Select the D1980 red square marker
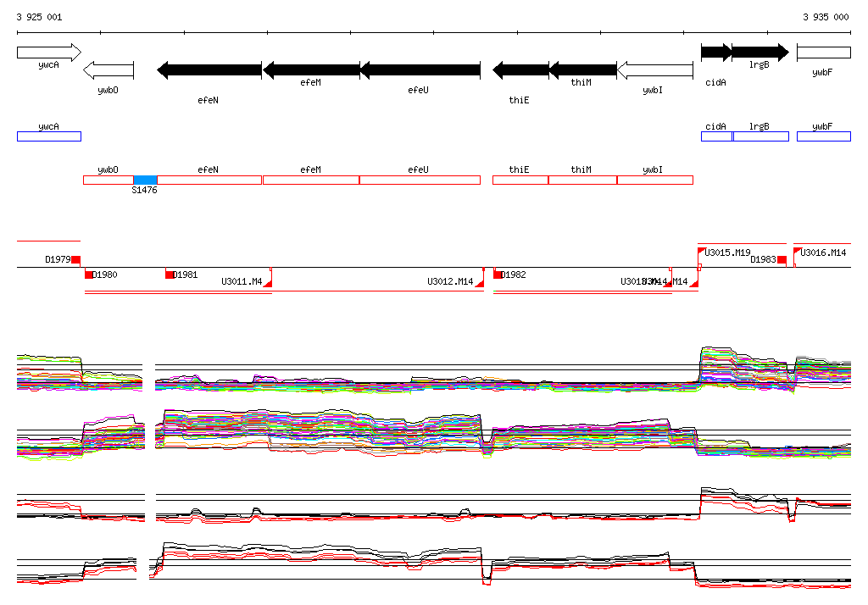The image size is (868, 605). (88, 275)
